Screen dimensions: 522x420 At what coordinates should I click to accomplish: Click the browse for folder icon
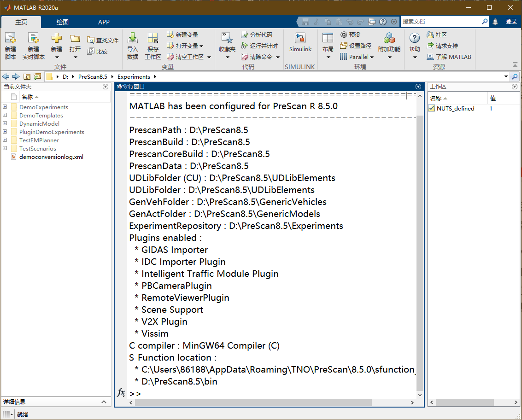pos(37,76)
